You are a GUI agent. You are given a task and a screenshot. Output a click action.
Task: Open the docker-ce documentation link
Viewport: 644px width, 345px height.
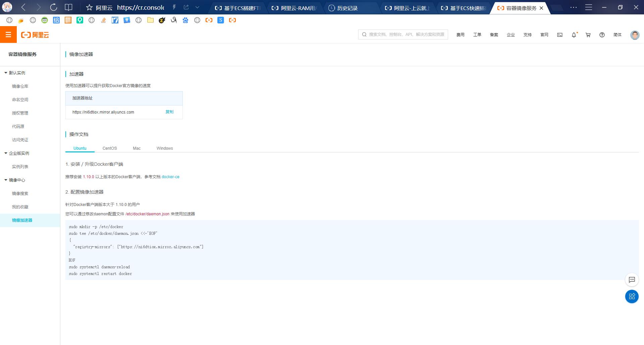tap(170, 177)
